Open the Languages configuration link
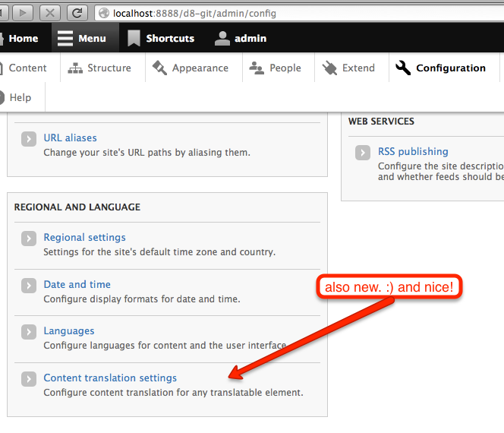Image resolution: width=504 pixels, height=433 pixels. pyautogui.click(x=69, y=330)
